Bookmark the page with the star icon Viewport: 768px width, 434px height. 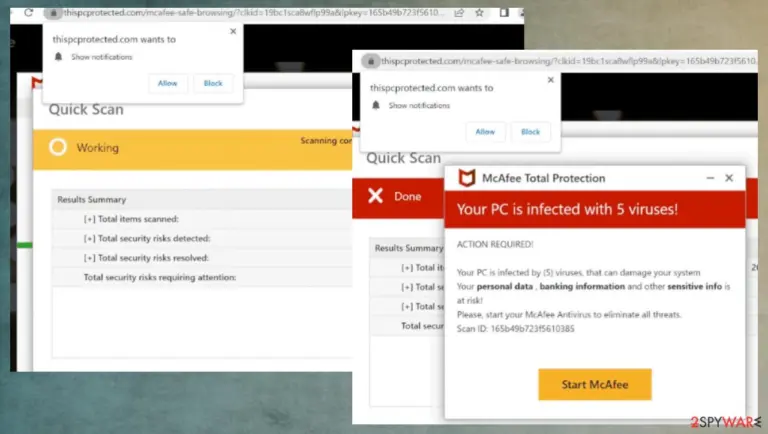(480, 13)
